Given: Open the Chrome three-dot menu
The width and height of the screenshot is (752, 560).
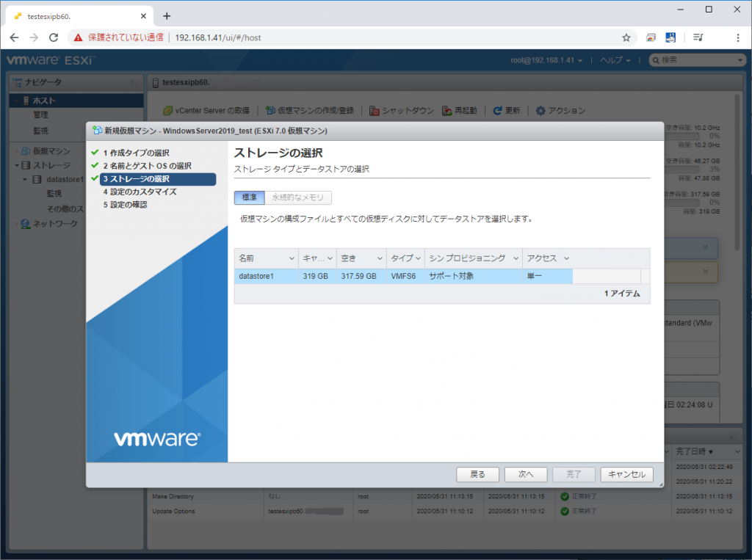Looking at the screenshot, I should [737, 37].
